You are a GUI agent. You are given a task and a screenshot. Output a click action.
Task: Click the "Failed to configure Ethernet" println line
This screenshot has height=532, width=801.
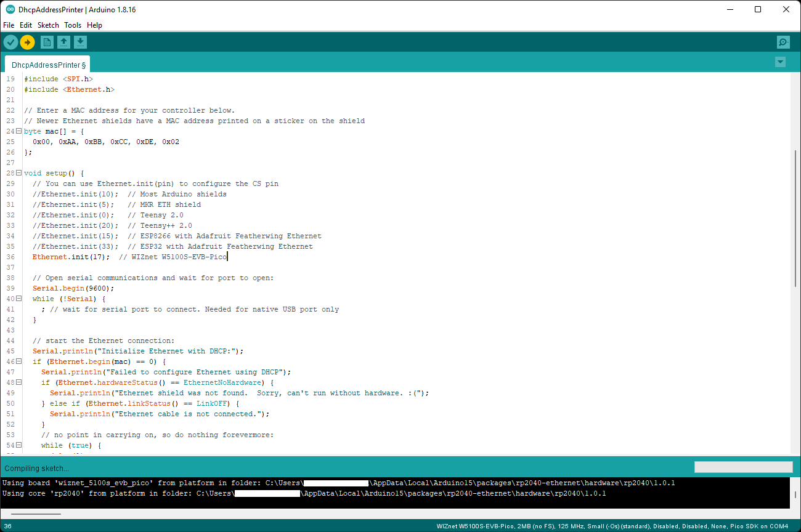click(166, 372)
